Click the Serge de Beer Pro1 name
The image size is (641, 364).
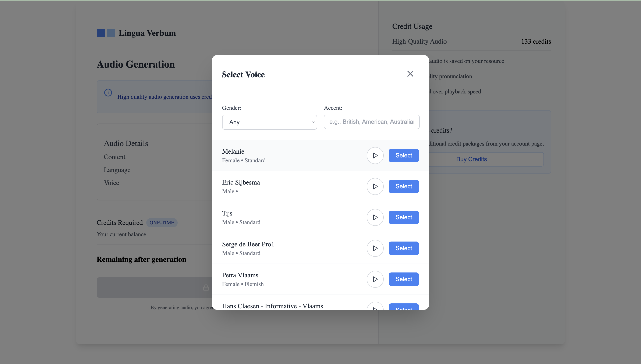click(248, 244)
